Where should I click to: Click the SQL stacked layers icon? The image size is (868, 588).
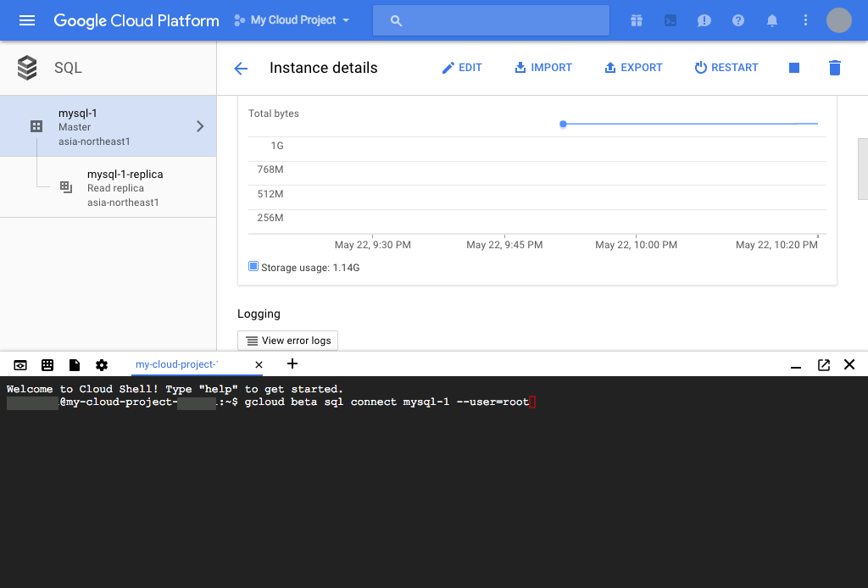[x=27, y=68]
